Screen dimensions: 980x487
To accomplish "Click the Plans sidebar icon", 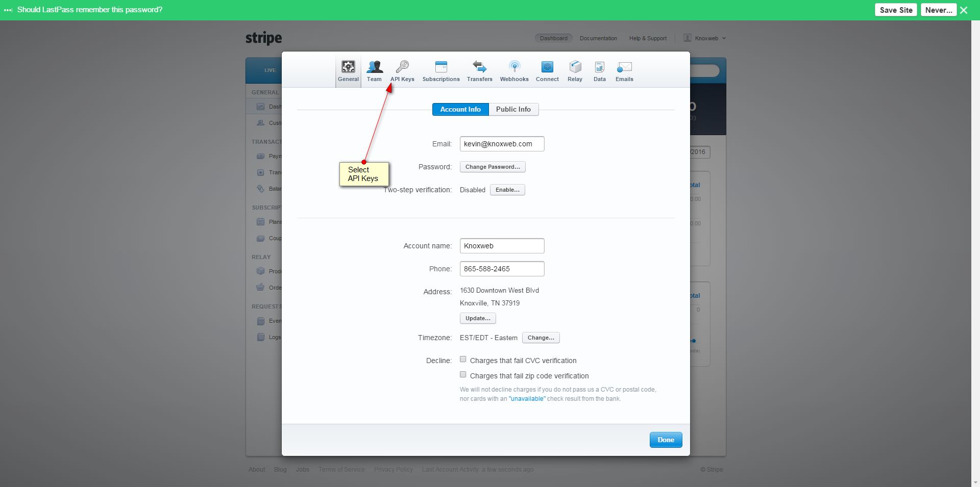I will point(260,222).
